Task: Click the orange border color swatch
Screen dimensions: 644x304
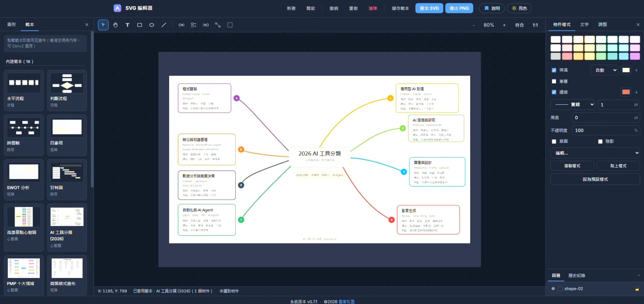Action: (x=626, y=92)
